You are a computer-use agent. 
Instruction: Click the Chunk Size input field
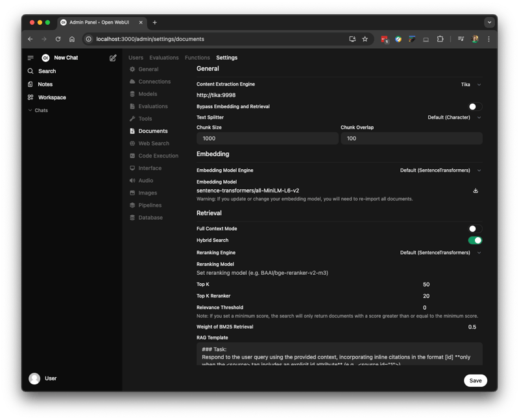[266, 139]
